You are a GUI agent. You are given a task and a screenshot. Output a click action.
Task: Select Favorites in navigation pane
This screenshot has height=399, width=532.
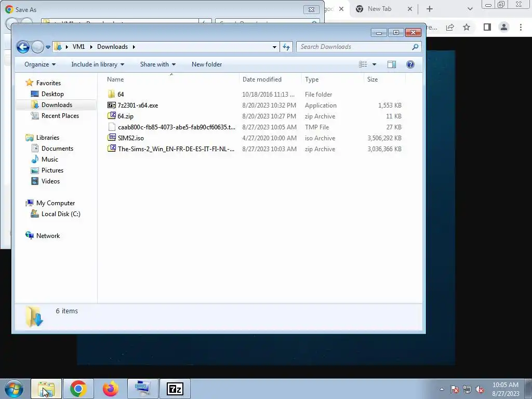[x=48, y=83]
